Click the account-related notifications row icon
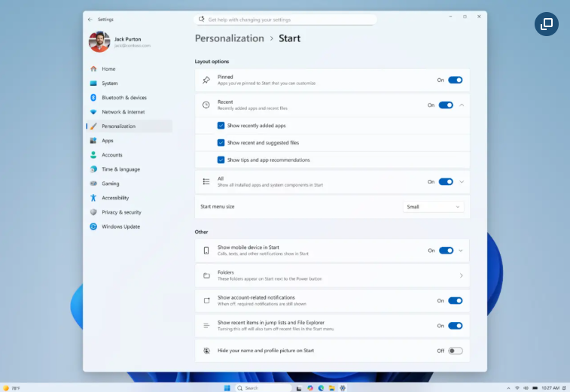This screenshot has width=570, height=392. (206, 300)
